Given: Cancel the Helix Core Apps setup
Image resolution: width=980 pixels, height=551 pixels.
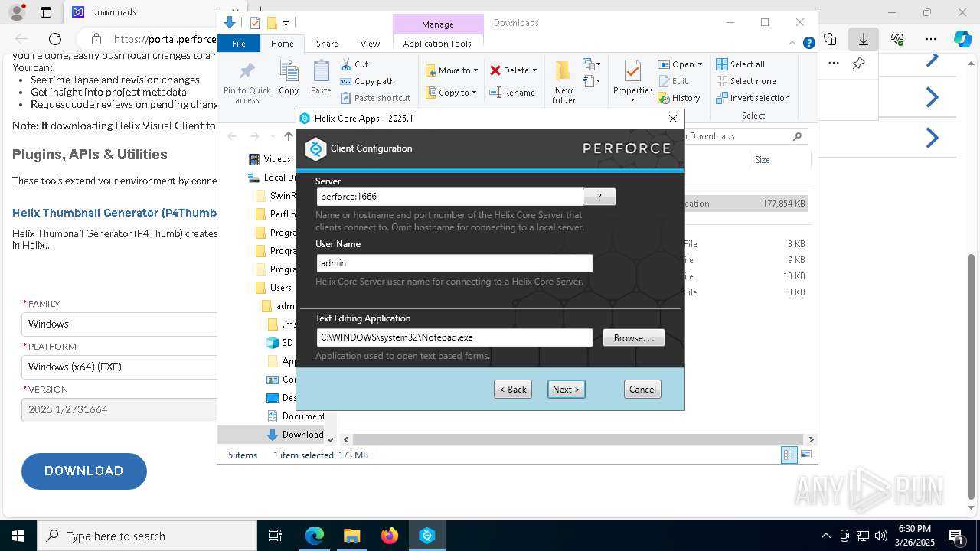Looking at the screenshot, I should [642, 389].
